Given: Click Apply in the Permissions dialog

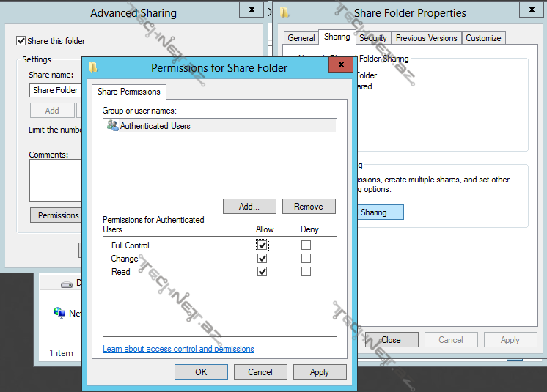Looking at the screenshot, I should pyautogui.click(x=320, y=372).
